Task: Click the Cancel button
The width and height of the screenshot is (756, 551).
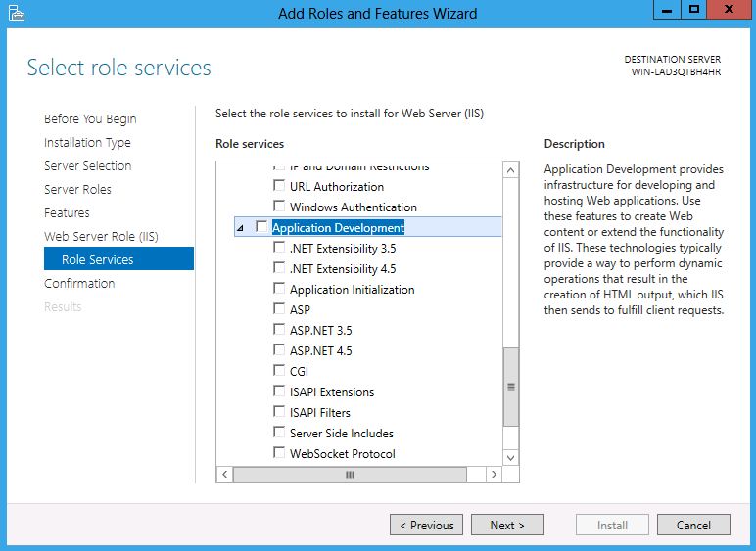Action: pyautogui.click(x=693, y=525)
